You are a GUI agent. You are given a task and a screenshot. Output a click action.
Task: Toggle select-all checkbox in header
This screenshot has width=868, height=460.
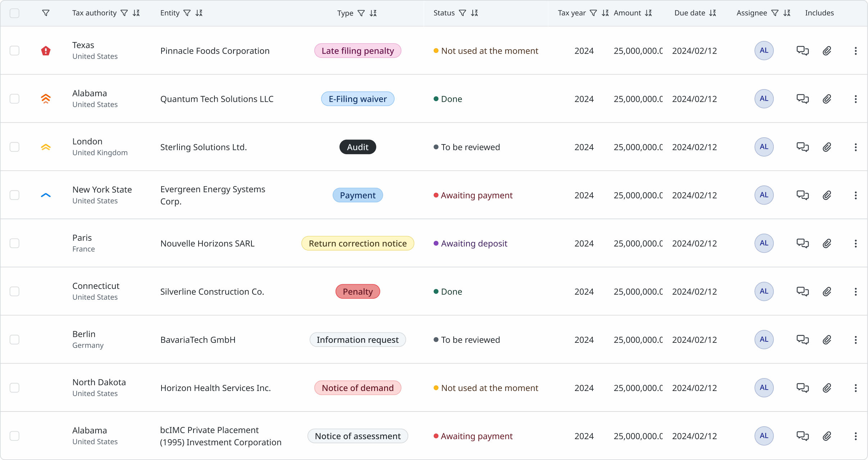[x=14, y=13]
